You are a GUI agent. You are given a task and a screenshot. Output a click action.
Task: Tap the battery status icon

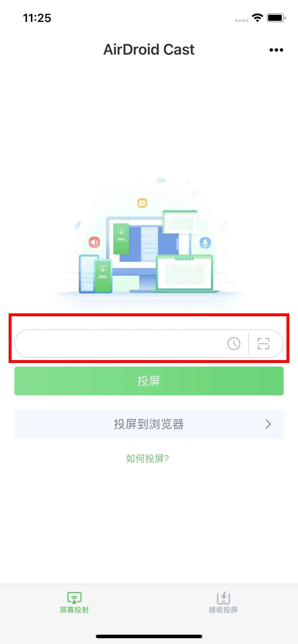(276, 18)
